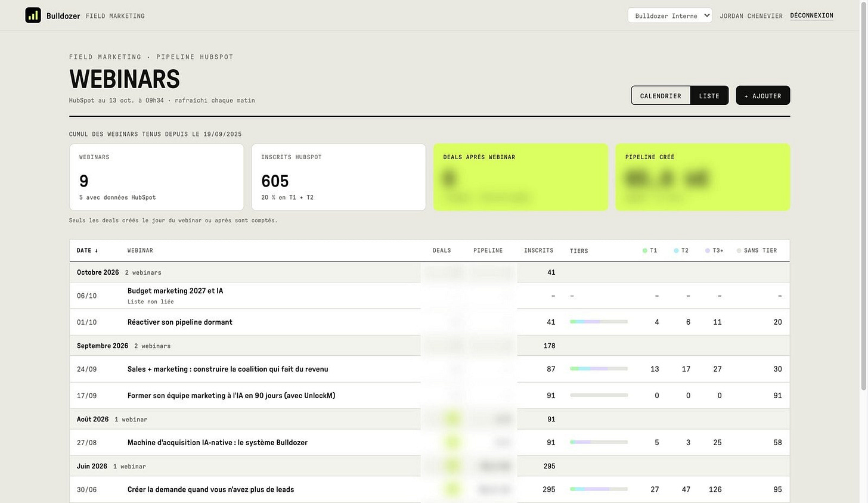The width and height of the screenshot is (868, 503).
Task: Open the Sales + marketing coalition webinar
Action: tap(228, 369)
